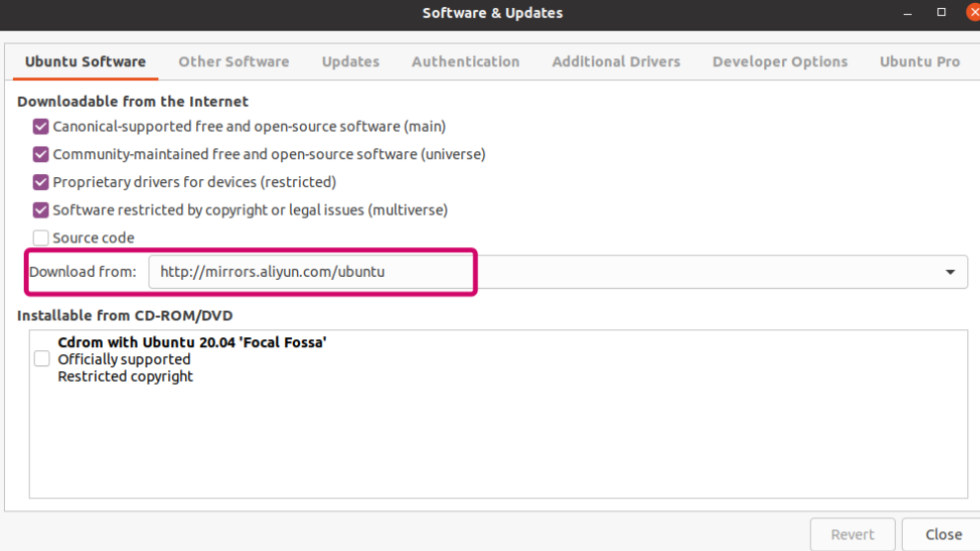The image size is (980, 551).
Task: Disable multiverse software checkbox
Action: 41,210
